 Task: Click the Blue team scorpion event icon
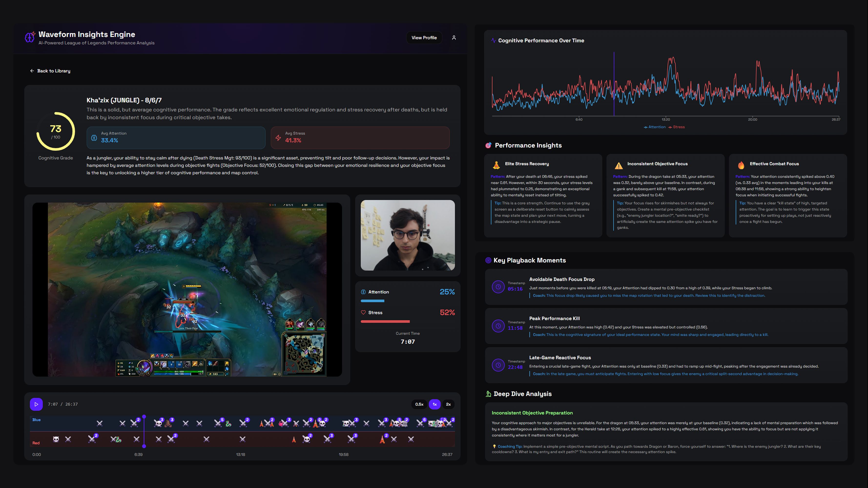(x=168, y=423)
